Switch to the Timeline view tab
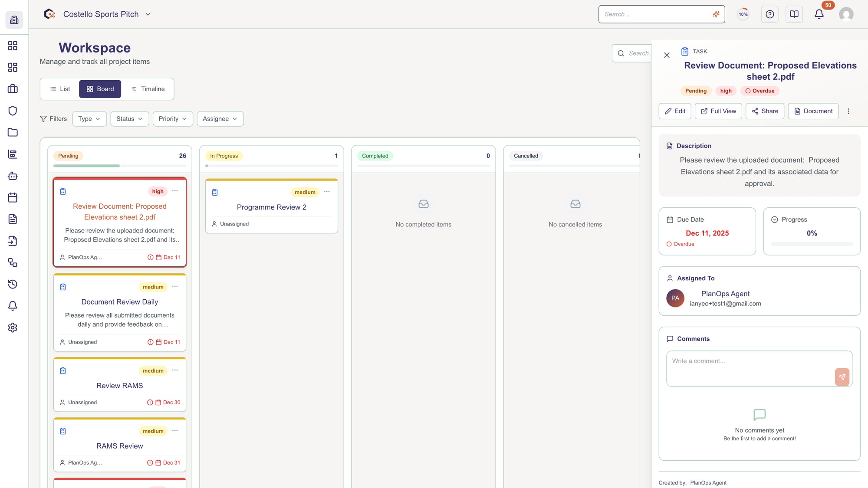Image resolution: width=868 pixels, height=488 pixels. (x=148, y=89)
